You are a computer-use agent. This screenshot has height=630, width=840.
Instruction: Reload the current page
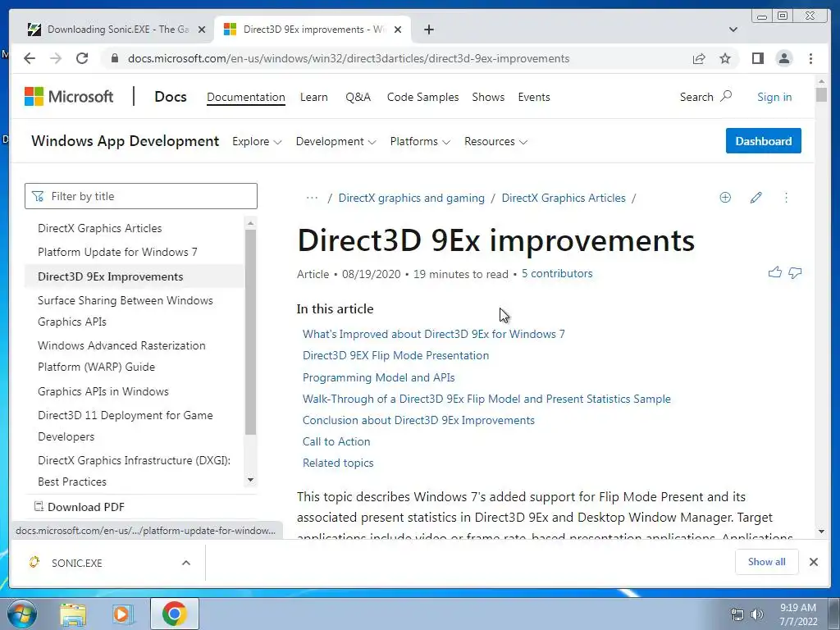pyautogui.click(x=82, y=58)
